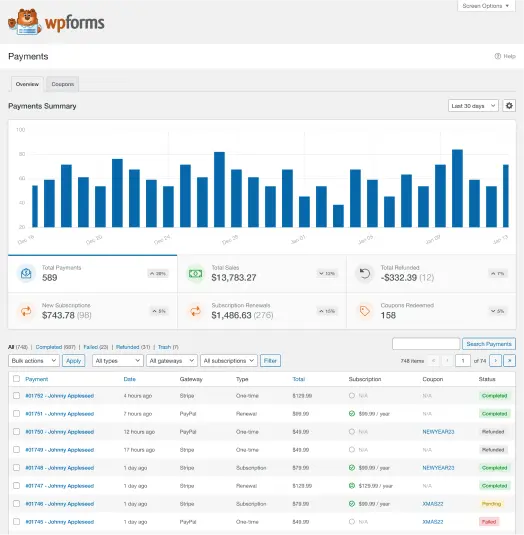The height and width of the screenshot is (535, 524).
Task: Select the Total Payments envelope icon
Action: 26,273
